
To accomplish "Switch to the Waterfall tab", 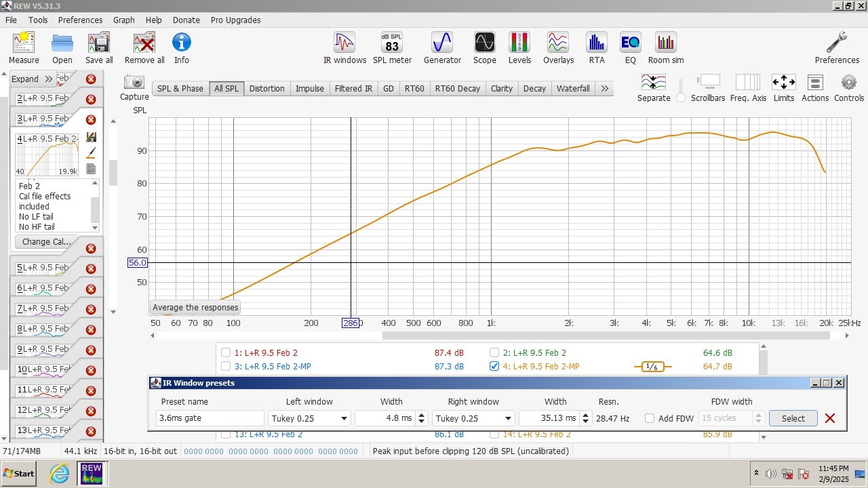I will pos(573,88).
